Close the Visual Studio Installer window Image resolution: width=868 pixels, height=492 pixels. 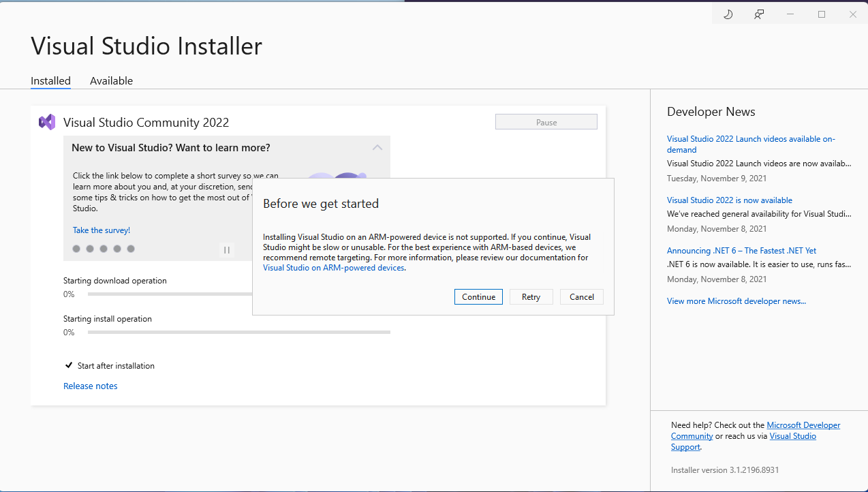(x=853, y=14)
